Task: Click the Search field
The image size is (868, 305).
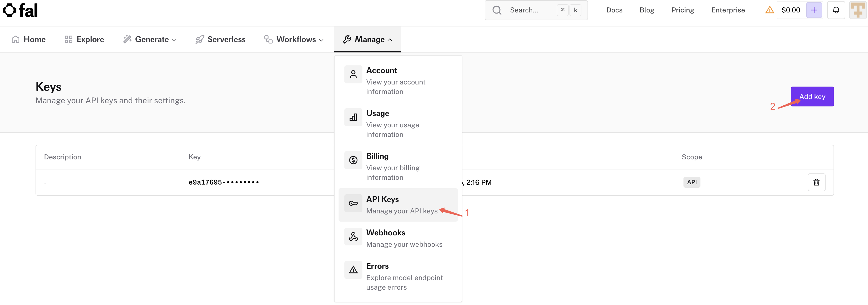Action: 536,10
